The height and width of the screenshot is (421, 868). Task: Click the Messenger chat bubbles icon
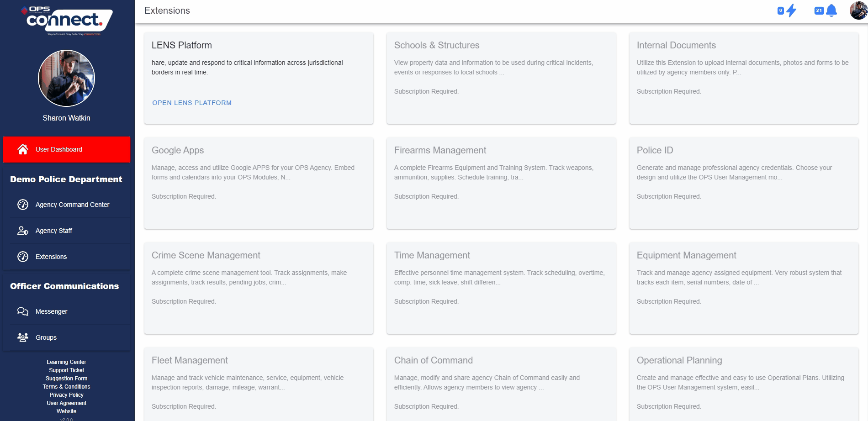tap(23, 311)
